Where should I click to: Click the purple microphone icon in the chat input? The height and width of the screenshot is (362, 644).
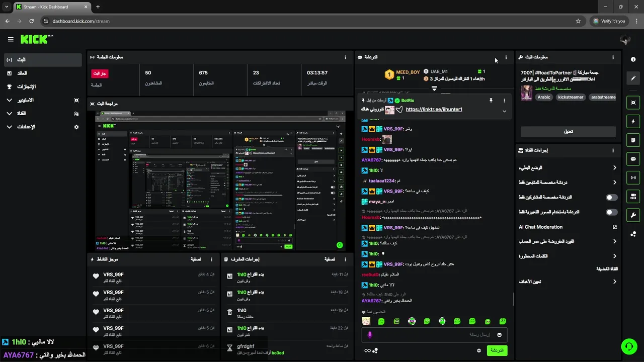(370, 335)
